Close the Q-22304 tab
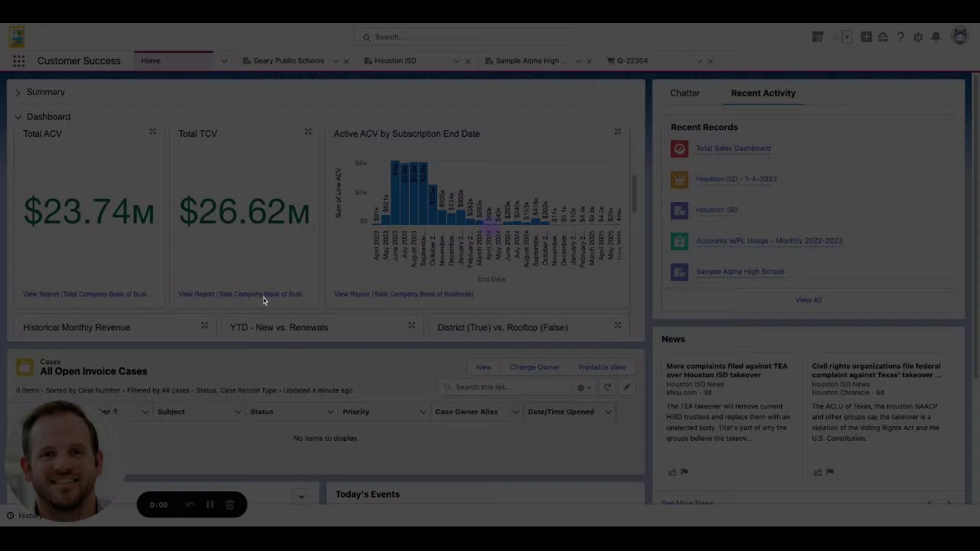The image size is (980, 551). (x=710, y=61)
